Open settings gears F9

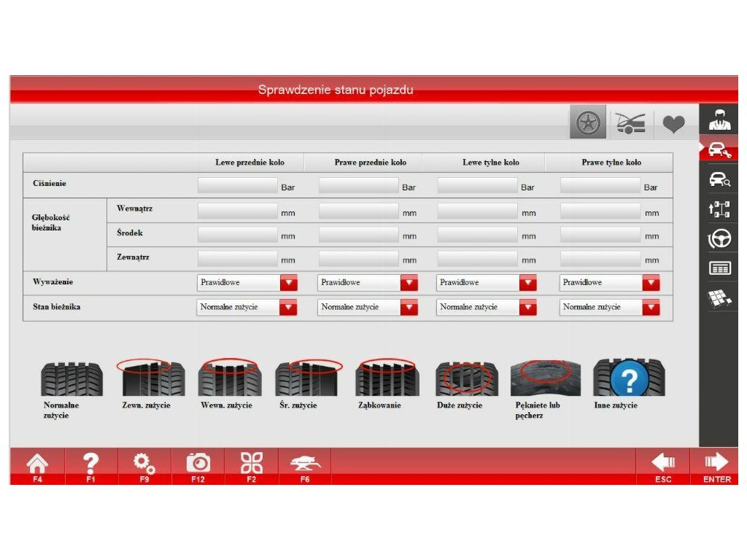(x=144, y=467)
